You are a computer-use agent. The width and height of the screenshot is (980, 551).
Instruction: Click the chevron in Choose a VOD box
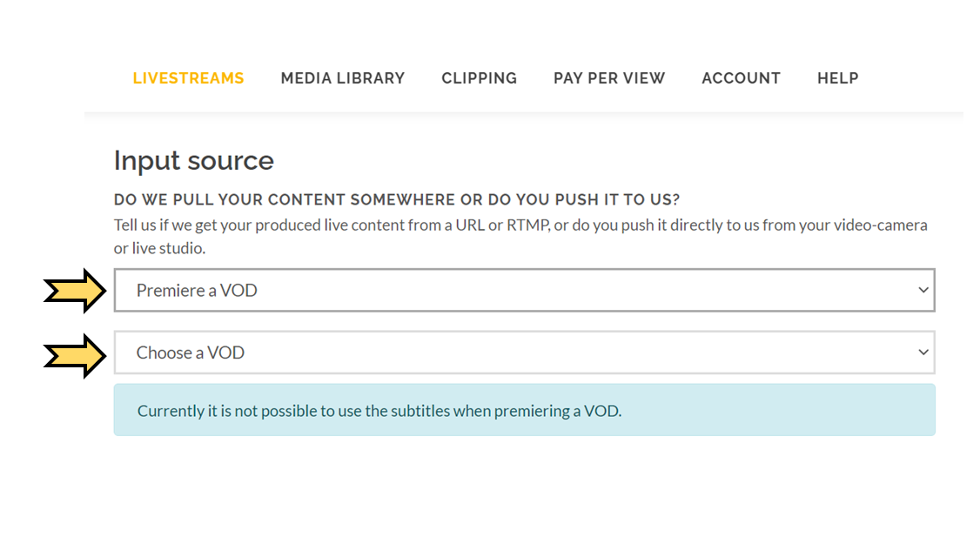click(x=923, y=353)
